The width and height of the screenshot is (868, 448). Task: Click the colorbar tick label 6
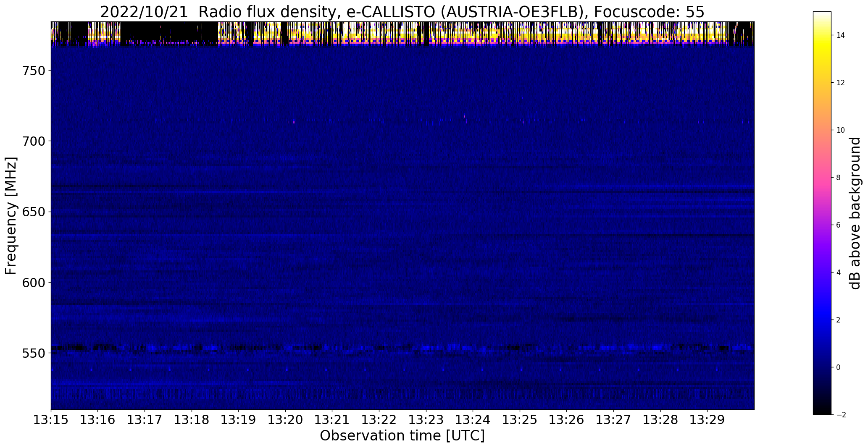[839, 225]
